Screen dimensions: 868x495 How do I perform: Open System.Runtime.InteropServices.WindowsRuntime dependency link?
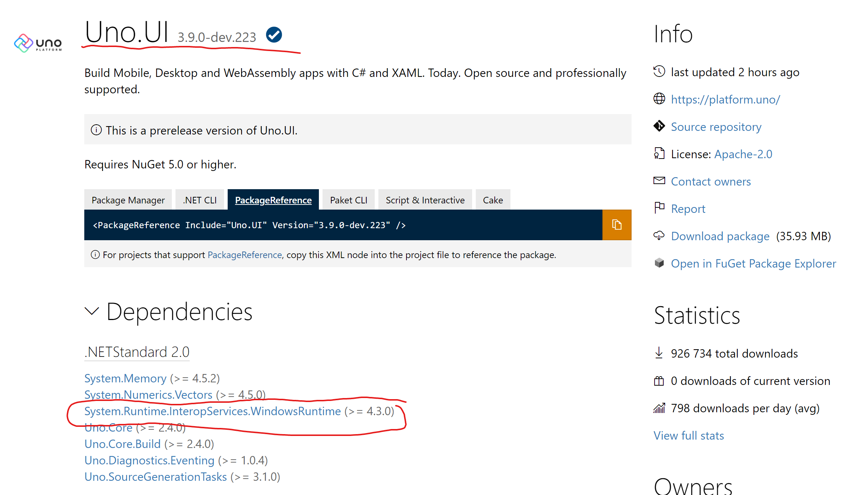(212, 411)
